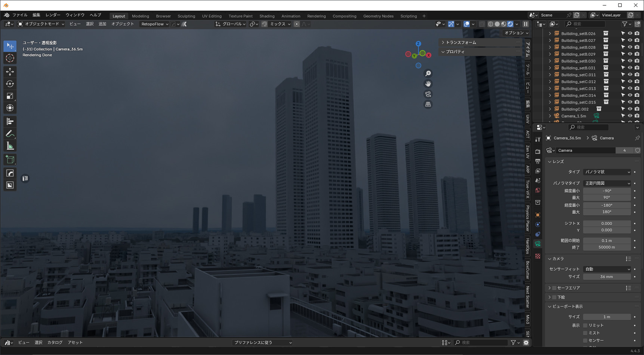Select the Cursor tool in toolbar

coord(10,58)
